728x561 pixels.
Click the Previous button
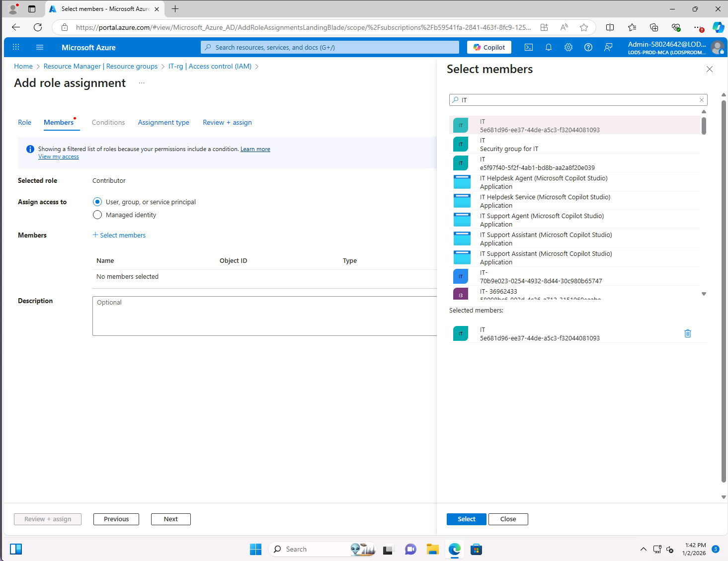click(x=116, y=519)
